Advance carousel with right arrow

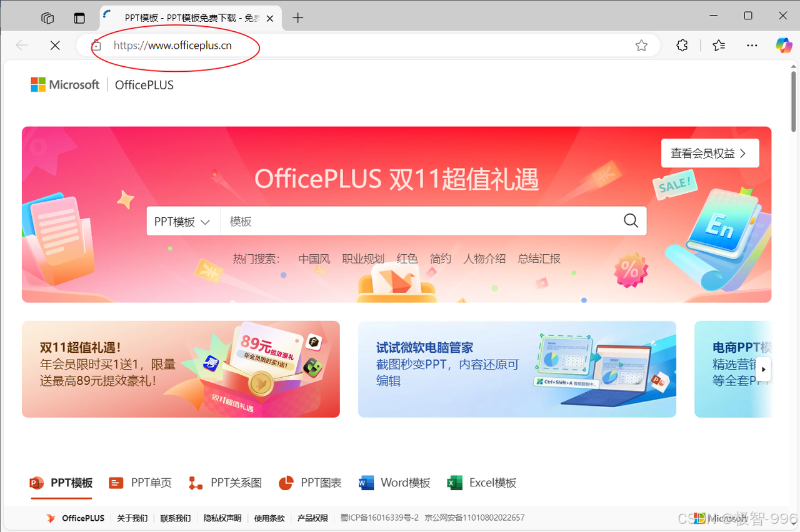[x=763, y=369]
